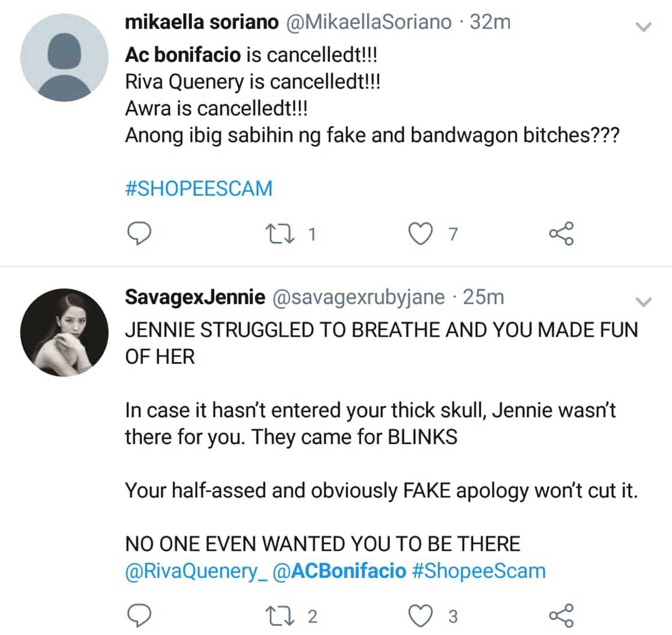672x635 pixels.
Task: Open dropdown arrow on mikaella soriano's tweet
Action: (x=643, y=26)
